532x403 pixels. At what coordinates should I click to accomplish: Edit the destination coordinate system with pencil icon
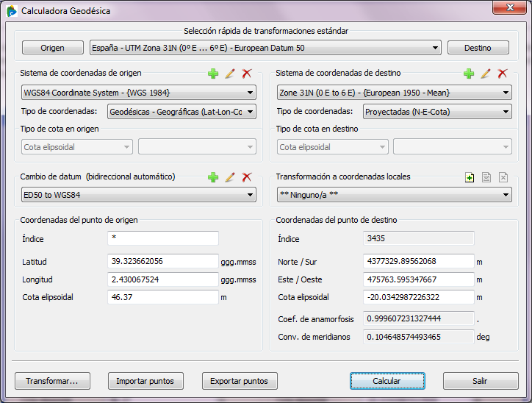(x=486, y=74)
